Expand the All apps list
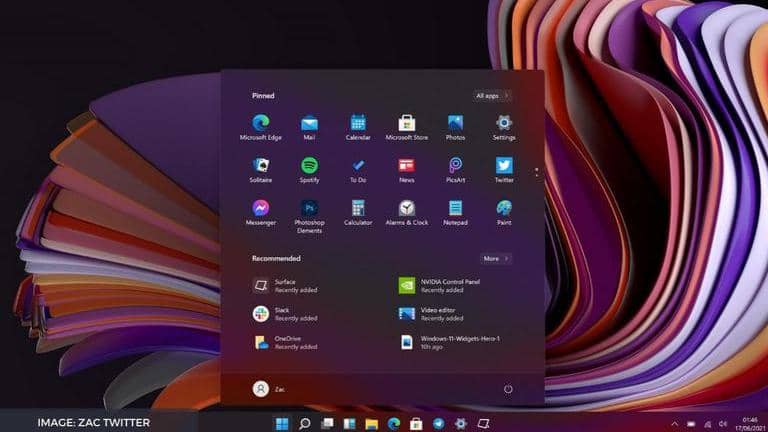 click(492, 96)
